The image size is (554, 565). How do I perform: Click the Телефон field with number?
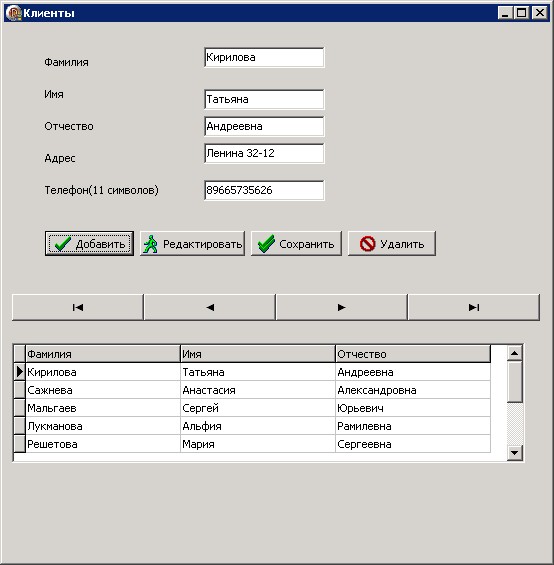264,190
